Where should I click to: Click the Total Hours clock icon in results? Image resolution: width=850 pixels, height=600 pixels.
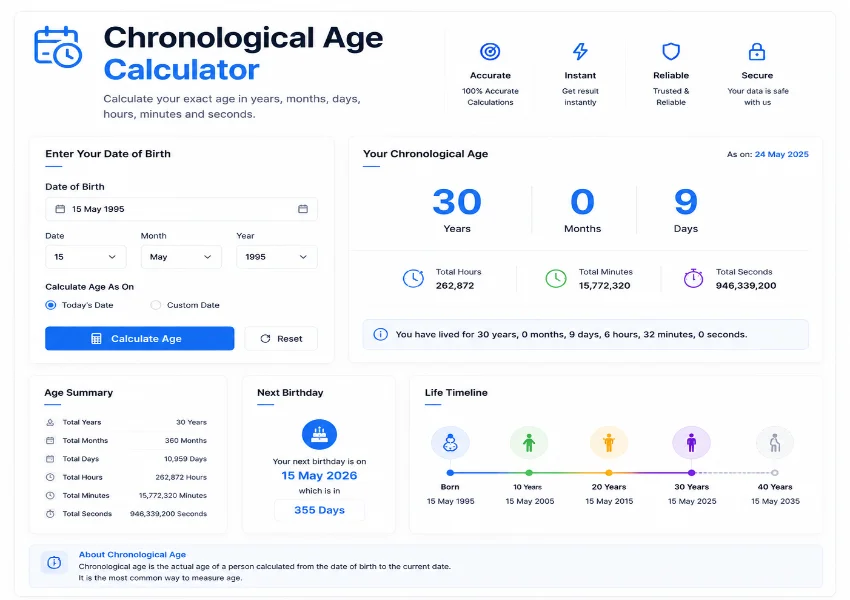(x=413, y=279)
